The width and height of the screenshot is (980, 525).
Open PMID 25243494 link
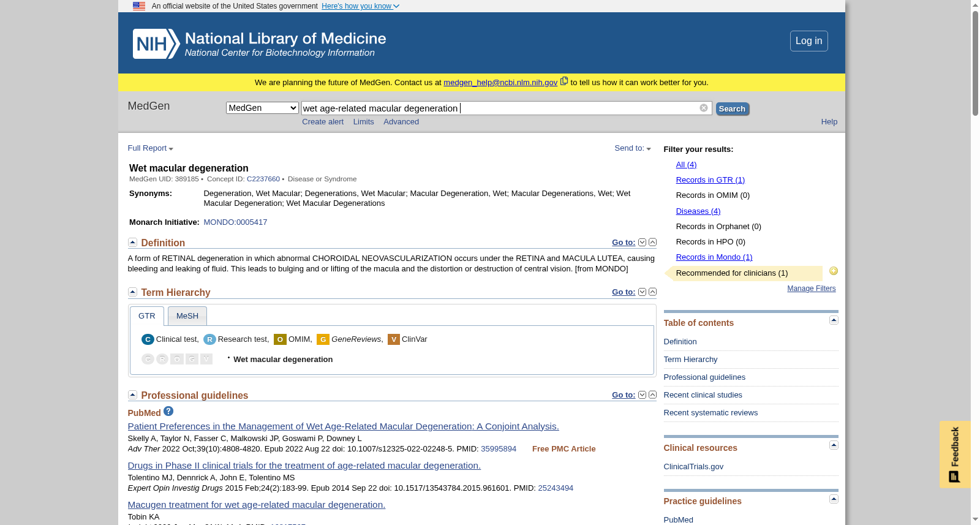click(556, 488)
